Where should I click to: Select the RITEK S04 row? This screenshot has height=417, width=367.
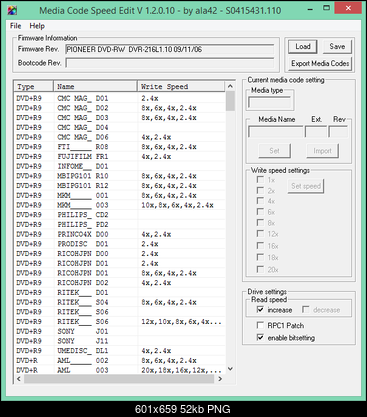click(x=120, y=302)
